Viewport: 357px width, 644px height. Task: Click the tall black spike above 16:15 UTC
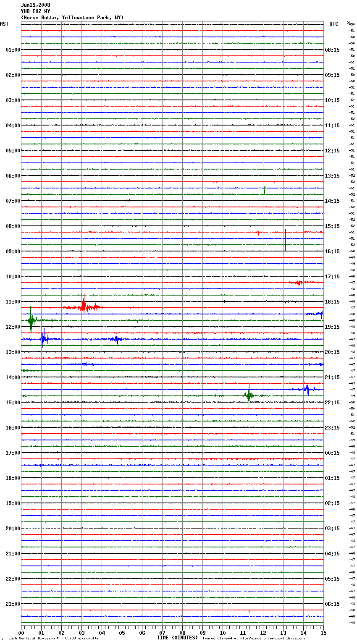click(285, 240)
